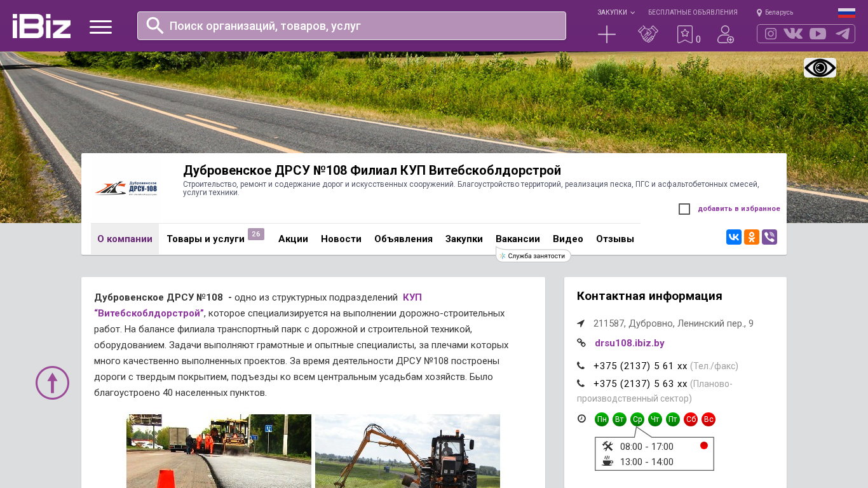868x488 pixels.
Task: Select Saturday (Сб) in work schedule
Action: [691, 419]
